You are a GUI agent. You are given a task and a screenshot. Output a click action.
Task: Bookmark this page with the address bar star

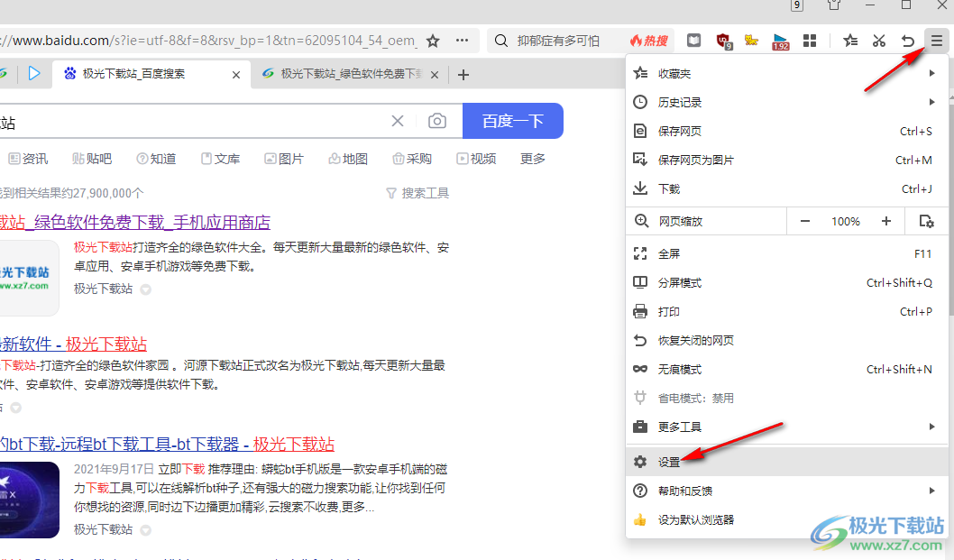[433, 41]
